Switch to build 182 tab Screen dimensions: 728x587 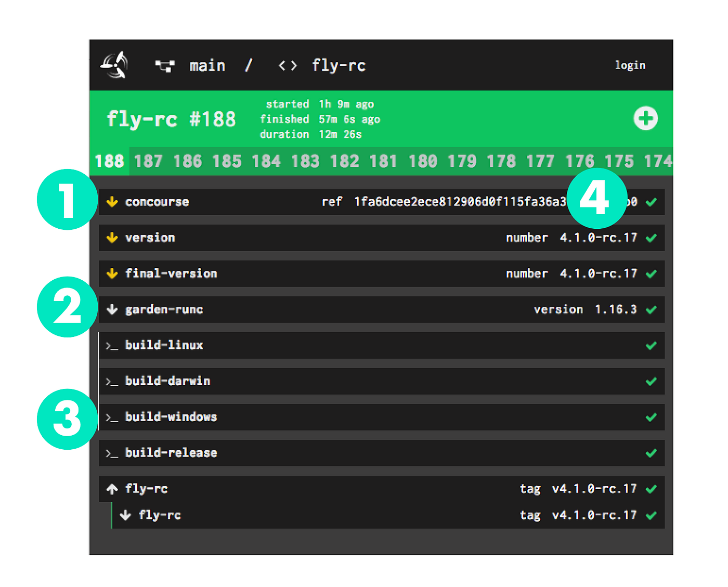344,161
